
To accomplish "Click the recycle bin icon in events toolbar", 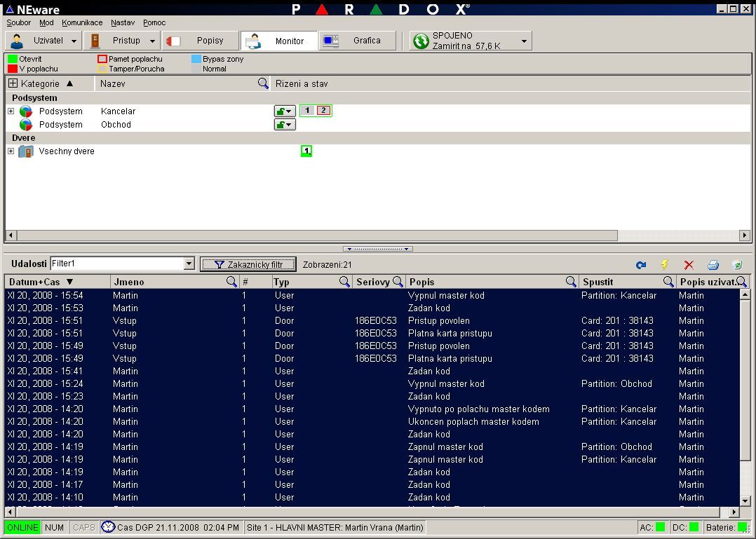I will 737,265.
